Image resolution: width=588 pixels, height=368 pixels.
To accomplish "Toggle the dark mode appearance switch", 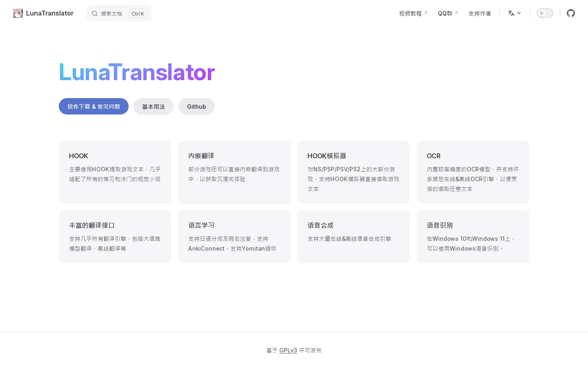I will point(545,13).
